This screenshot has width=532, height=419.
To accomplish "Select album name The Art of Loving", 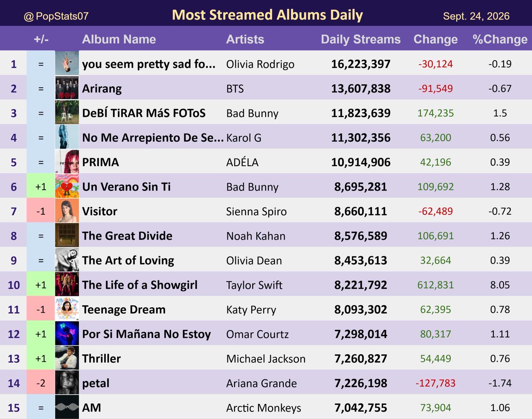I will (x=128, y=260).
